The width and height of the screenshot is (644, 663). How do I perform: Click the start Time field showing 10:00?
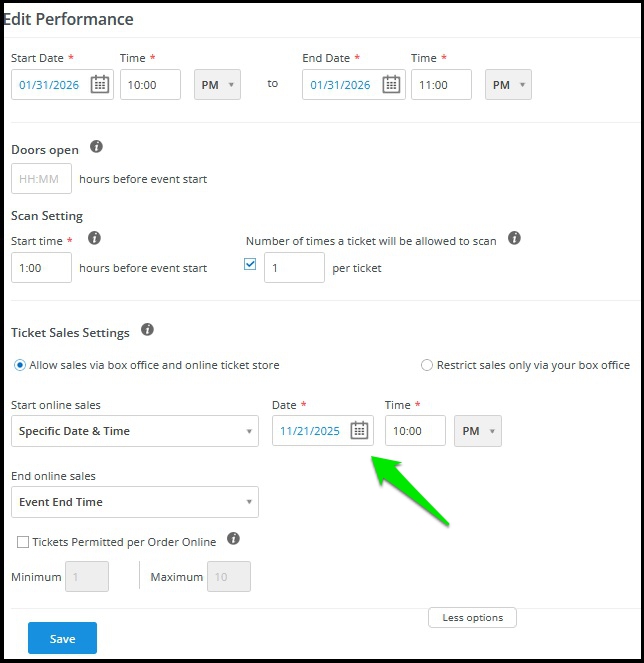click(151, 85)
